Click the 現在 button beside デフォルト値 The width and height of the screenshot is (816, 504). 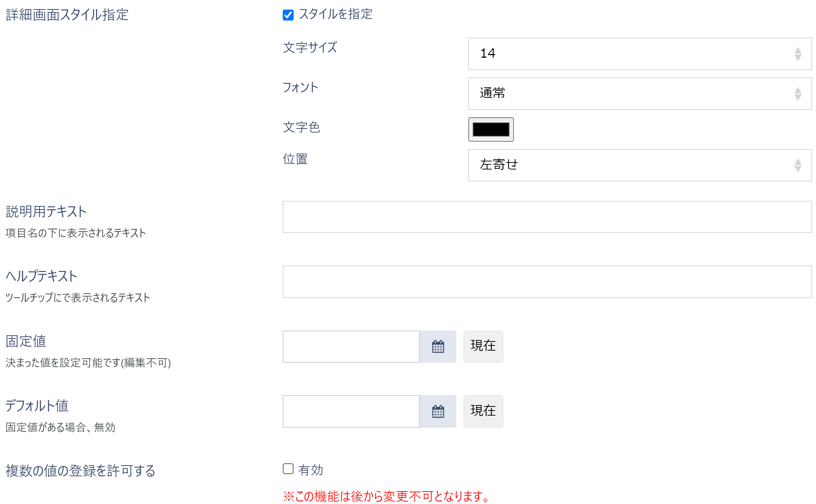[483, 411]
